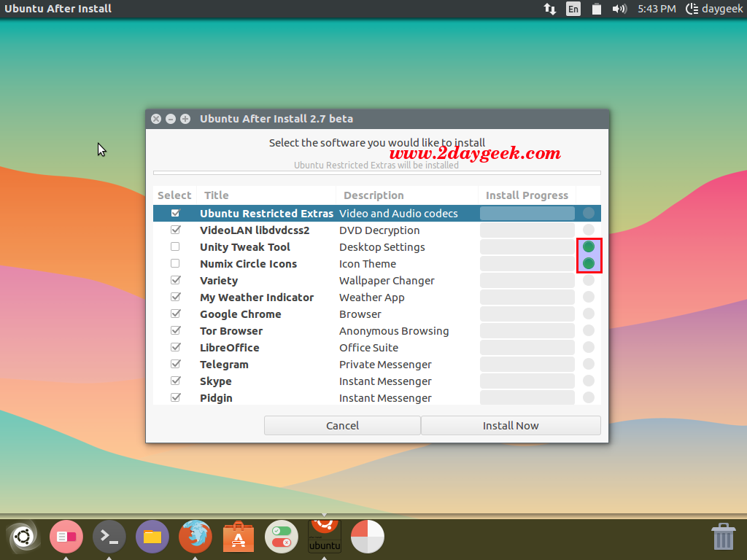Open the pink switcher app in dock

66,537
